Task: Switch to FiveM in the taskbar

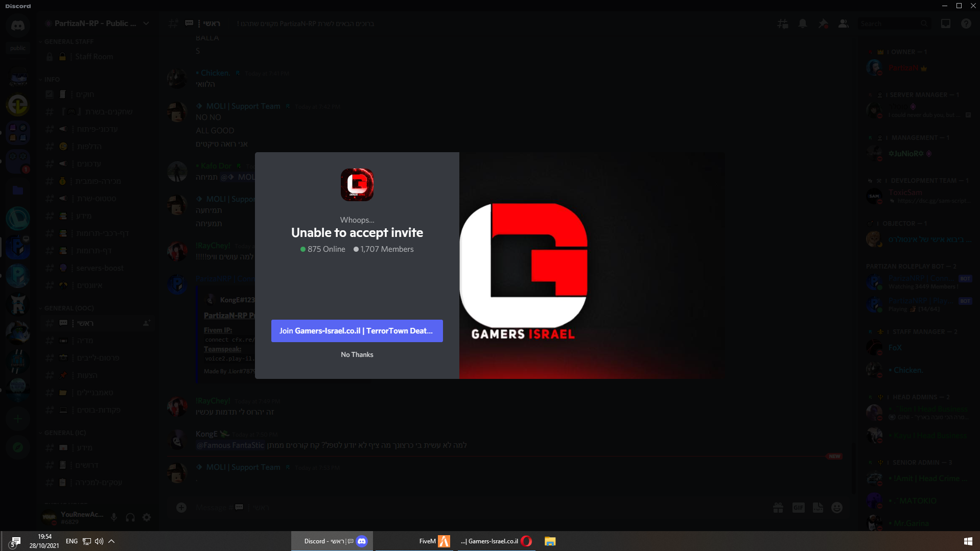Action: click(x=433, y=541)
